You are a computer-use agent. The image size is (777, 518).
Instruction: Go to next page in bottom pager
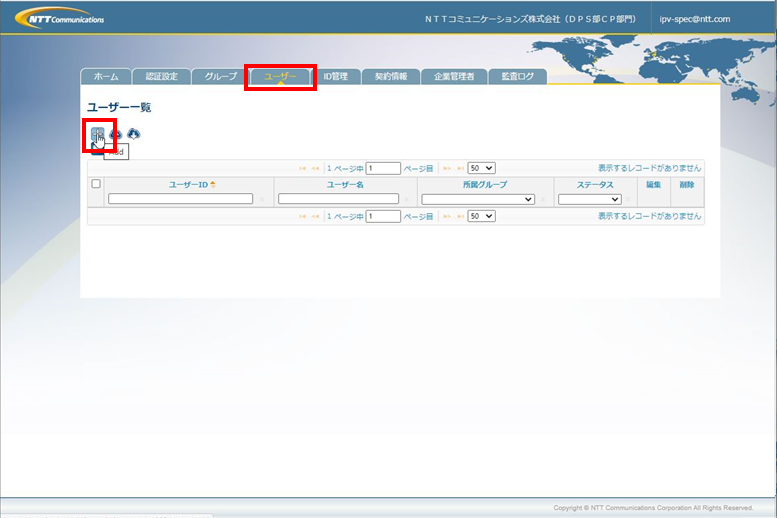coord(447,217)
